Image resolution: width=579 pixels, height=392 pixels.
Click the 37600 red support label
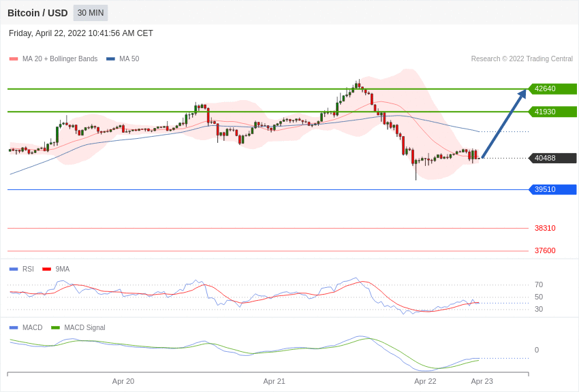[x=545, y=250]
